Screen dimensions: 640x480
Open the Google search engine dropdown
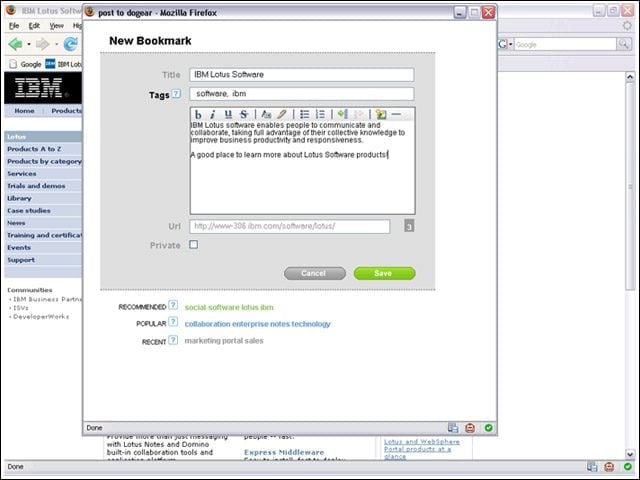(x=510, y=44)
